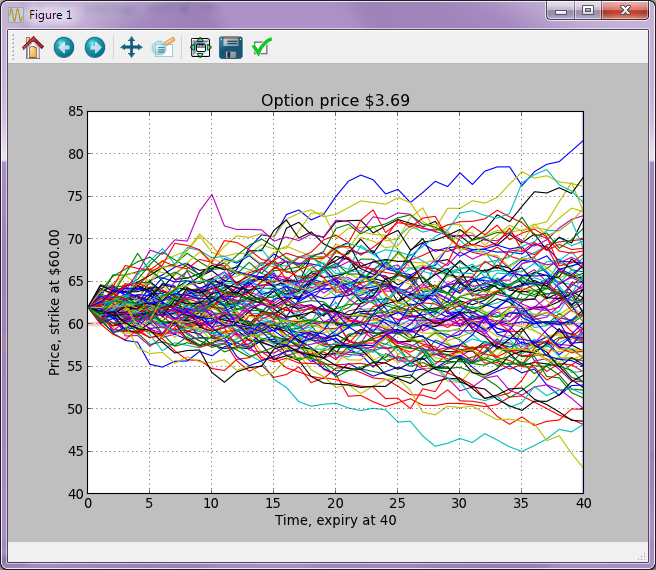Click the Figure 1 title bar text
This screenshot has width=656, height=570.
coord(51,15)
